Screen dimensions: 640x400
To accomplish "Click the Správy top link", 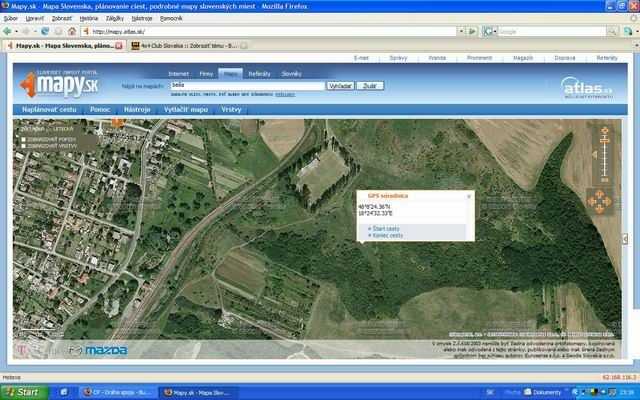I will pos(398,58).
